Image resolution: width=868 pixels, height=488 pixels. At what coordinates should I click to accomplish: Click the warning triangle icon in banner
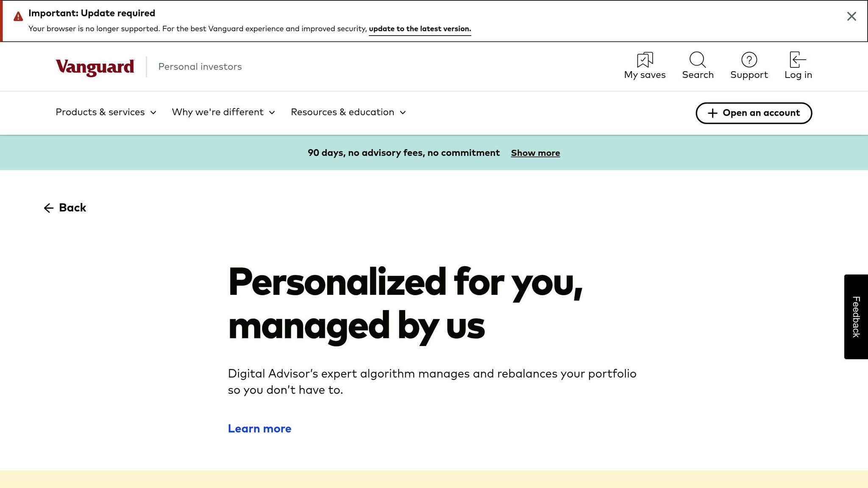(17, 16)
